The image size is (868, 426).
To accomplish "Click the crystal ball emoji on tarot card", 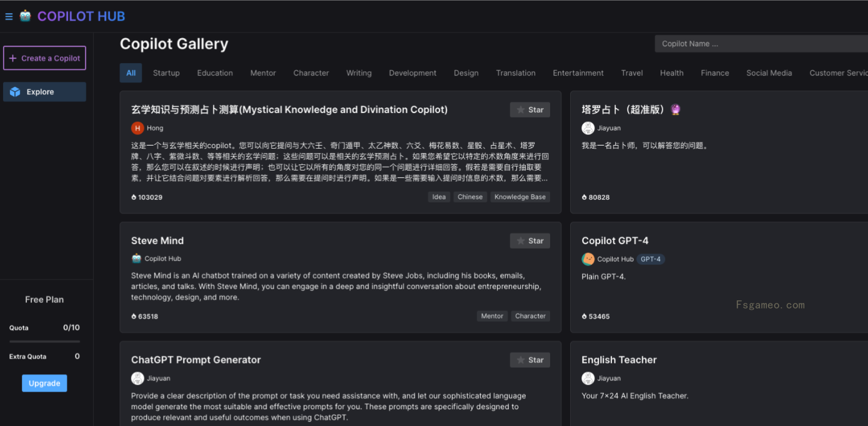I will tap(675, 110).
